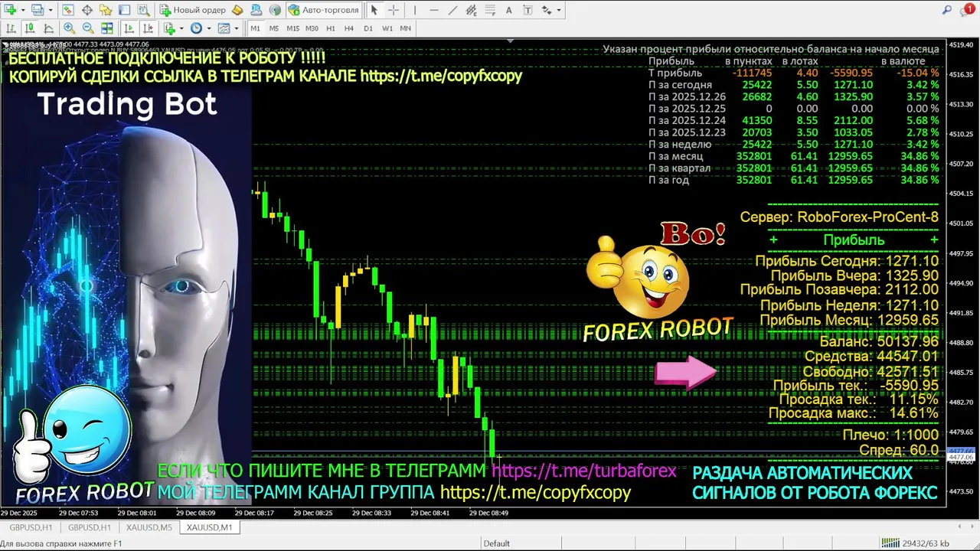Tile chart windows icon

107,28
